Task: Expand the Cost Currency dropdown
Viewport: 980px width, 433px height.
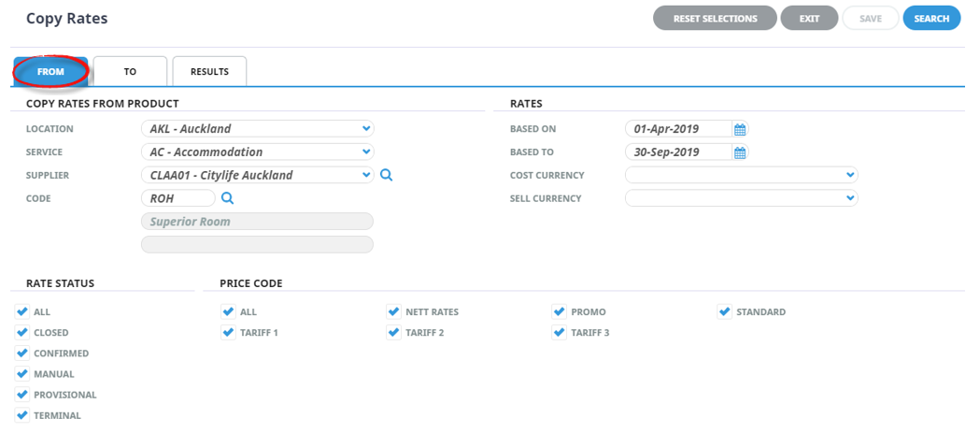Action: pyautogui.click(x=741, y=175)
